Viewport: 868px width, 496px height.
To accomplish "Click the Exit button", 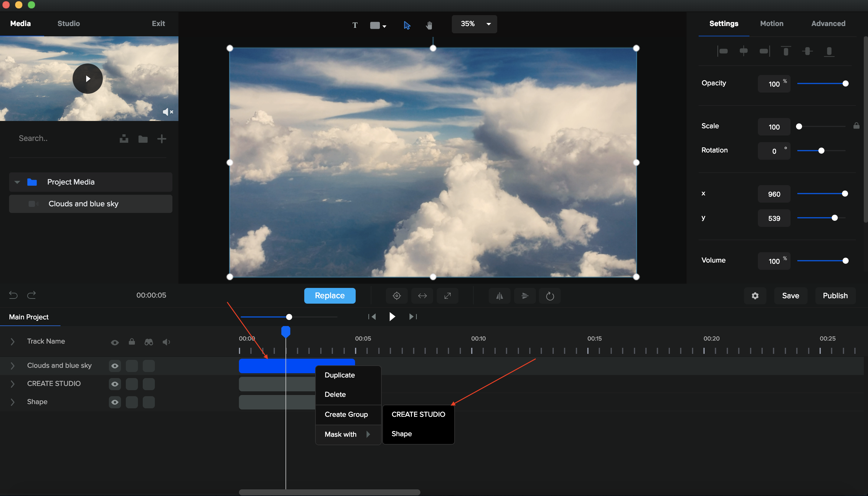I will (158, 24).
